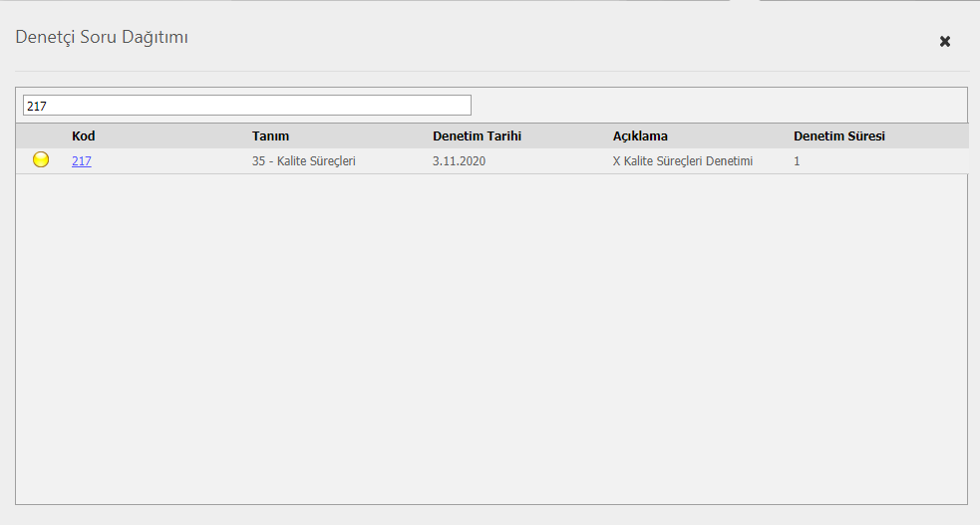Close the Denetçi Soru Dağıtımı dialog
The image size is (980, 525).
(944, 41)
